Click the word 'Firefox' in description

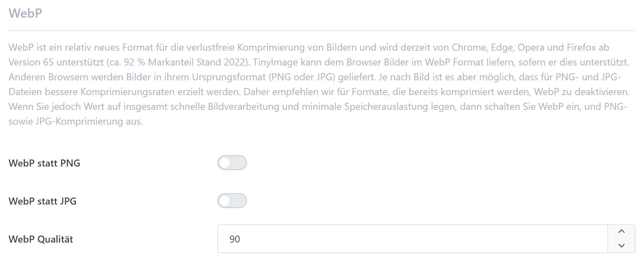coord(581,48)
